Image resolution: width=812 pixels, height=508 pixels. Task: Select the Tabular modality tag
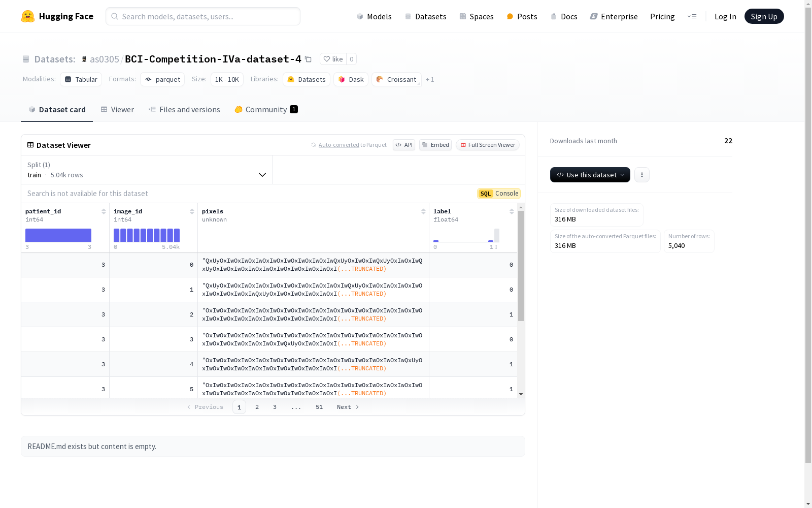[81, 79]
